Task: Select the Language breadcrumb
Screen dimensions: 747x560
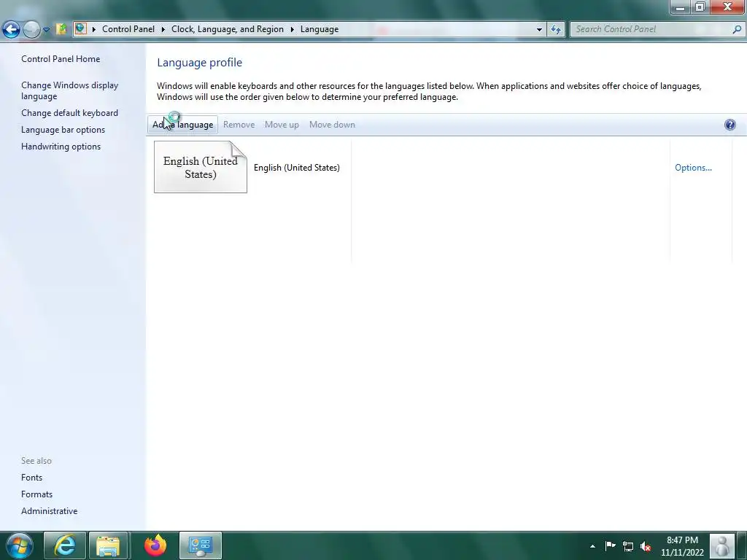Action: tap(320, 29)
